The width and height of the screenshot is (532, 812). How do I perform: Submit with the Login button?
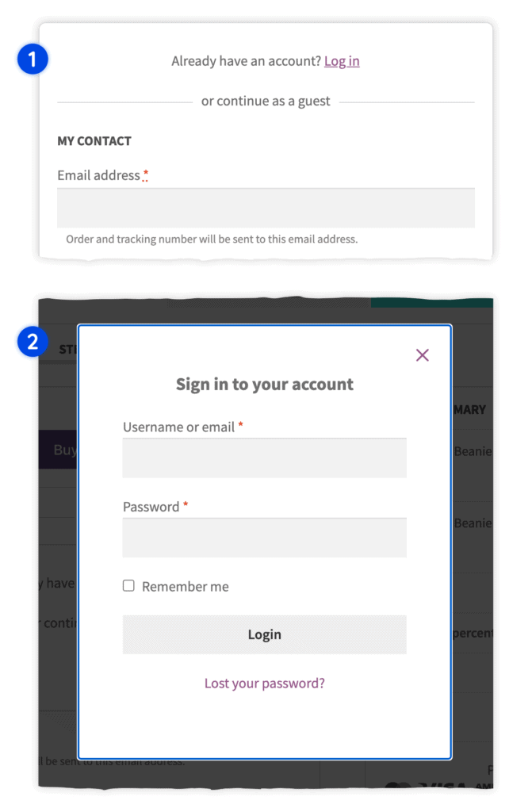pos(265,634)
